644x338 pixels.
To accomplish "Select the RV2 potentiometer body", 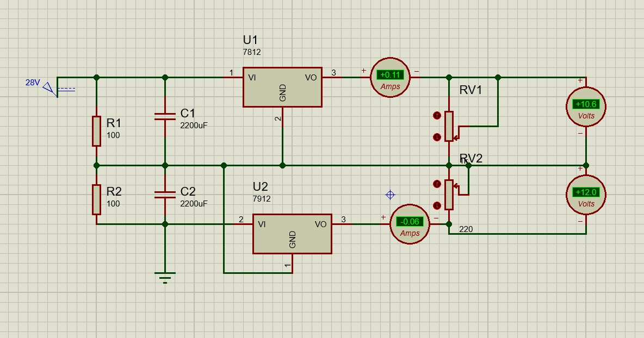I will pyautogui.click(x=449, y=195).
